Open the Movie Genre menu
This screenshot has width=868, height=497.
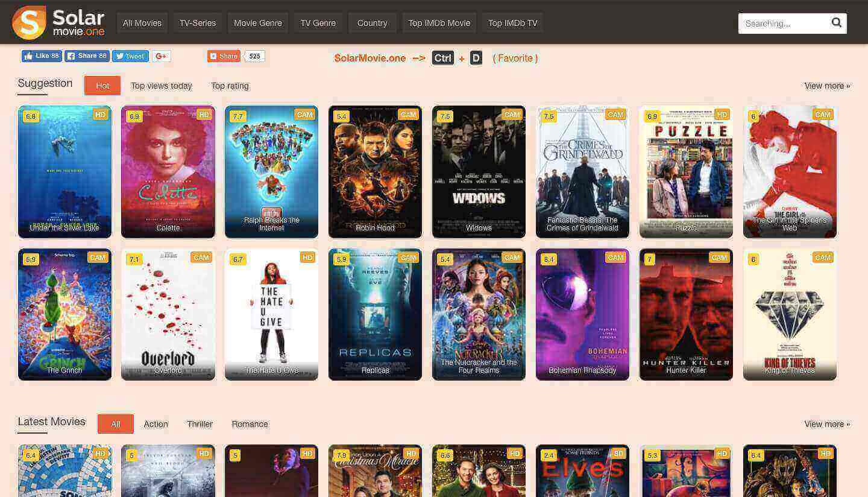coord(258,23)
